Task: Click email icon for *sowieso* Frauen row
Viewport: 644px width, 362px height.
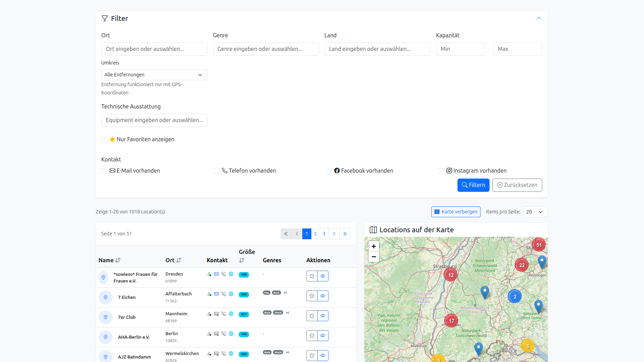Action: [217, 274]
